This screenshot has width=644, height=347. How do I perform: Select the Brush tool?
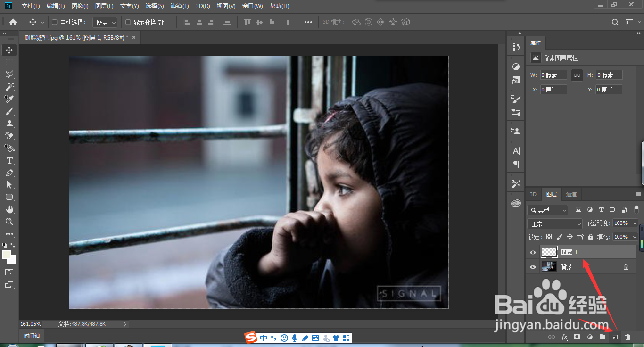(x=9, y=112)
